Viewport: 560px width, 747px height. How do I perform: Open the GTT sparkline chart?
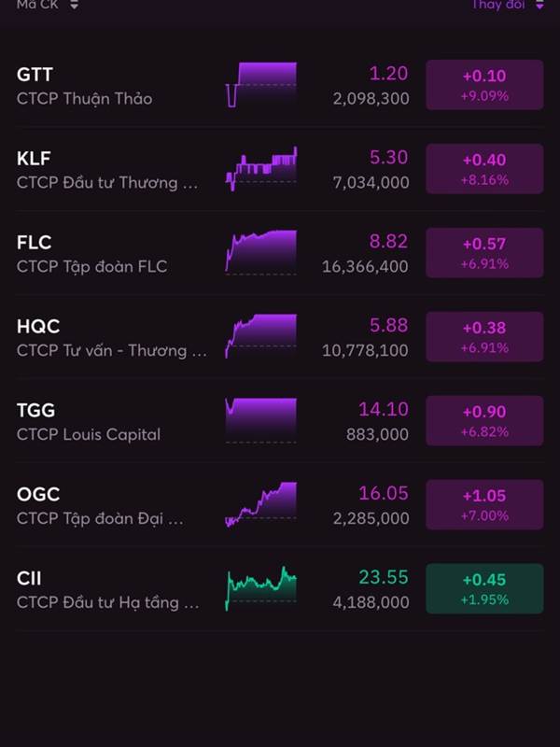261,85
